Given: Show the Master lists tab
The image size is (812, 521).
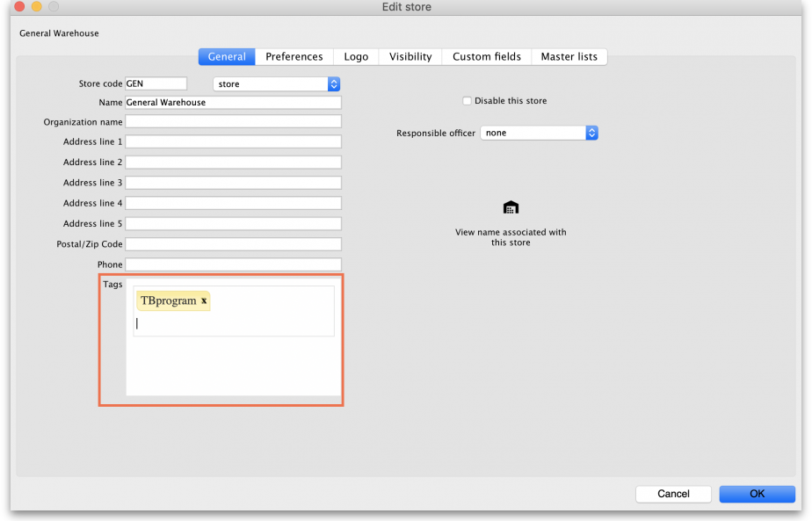Looking at the screenshot, I should pos(569,56).
